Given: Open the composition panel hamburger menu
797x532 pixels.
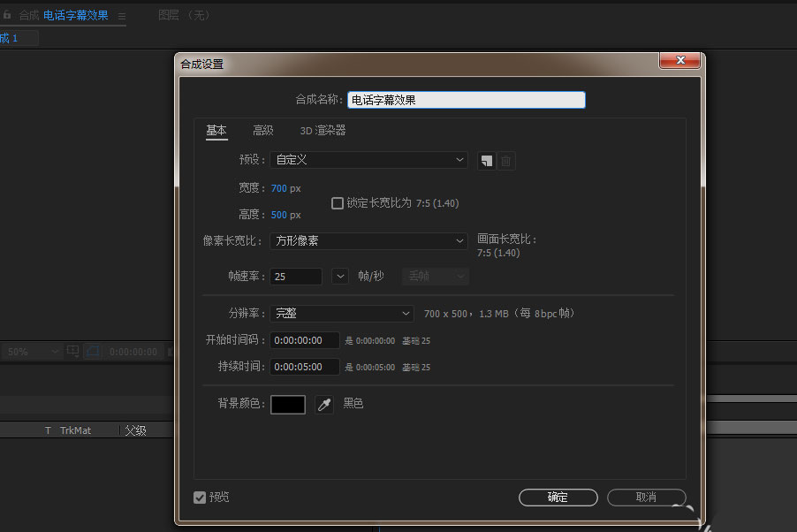Looking at the screenshot, I should 122,15.
